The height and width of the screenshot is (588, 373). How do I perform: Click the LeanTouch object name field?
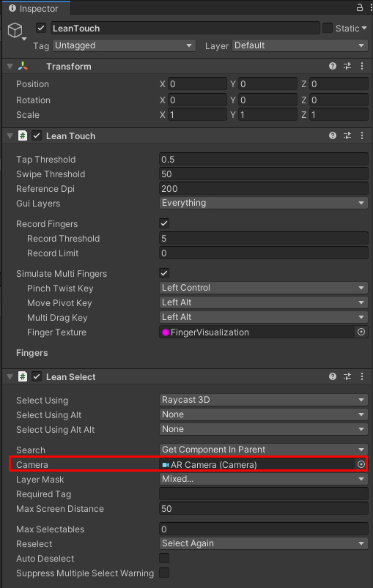click(x=185, y=28)
